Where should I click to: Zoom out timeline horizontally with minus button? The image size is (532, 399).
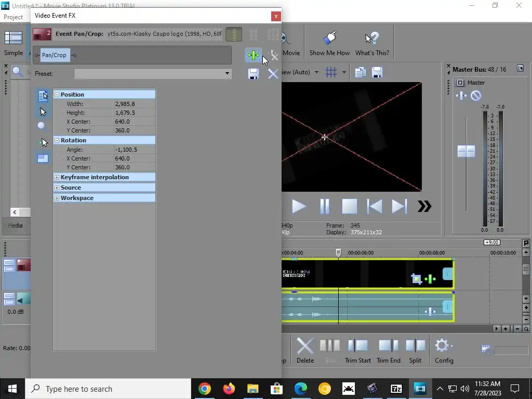[x=517, y=329]
